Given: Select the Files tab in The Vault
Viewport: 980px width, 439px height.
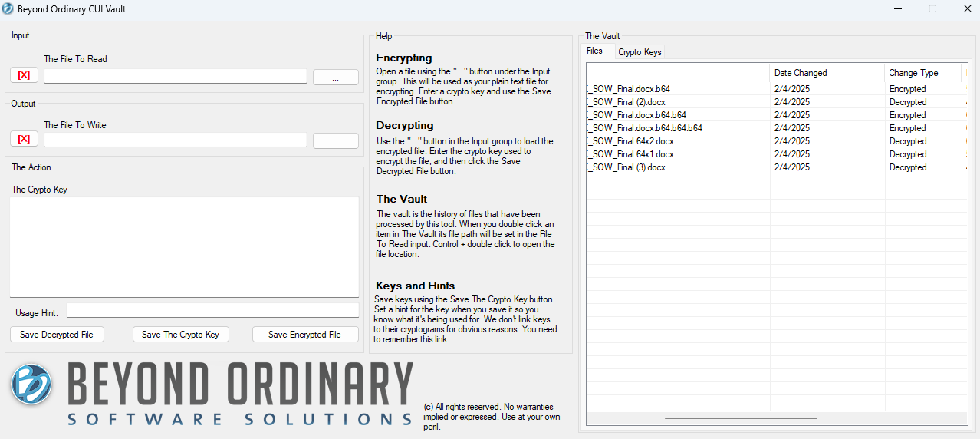Looking at the screenshot, I should click(595, 51).
